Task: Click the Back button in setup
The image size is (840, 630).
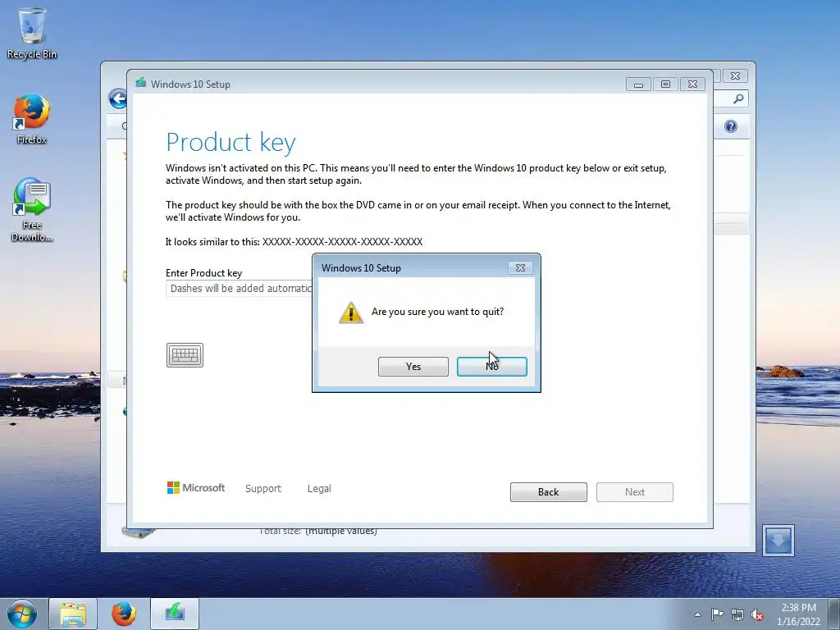Action: click(x=549, y=492)
